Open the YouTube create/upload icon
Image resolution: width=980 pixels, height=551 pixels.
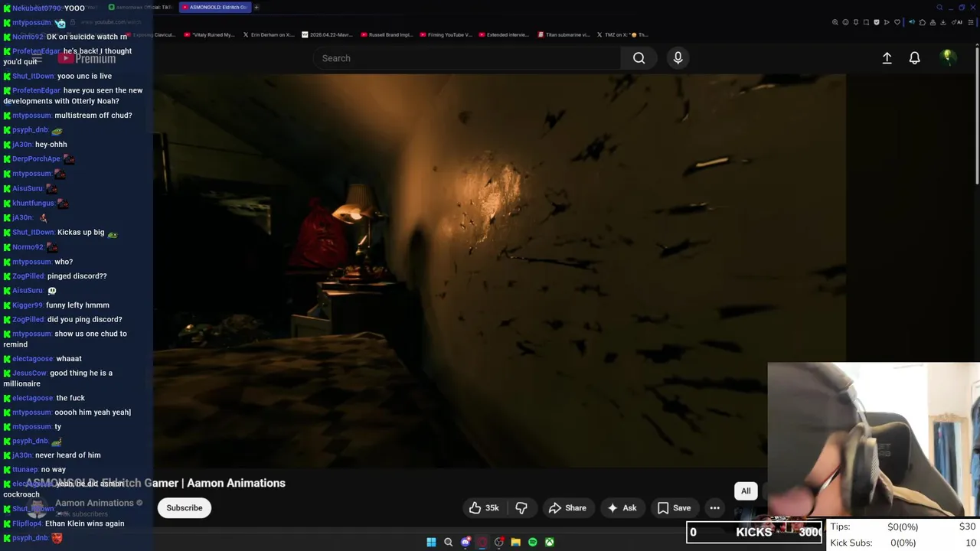[887, 58]
